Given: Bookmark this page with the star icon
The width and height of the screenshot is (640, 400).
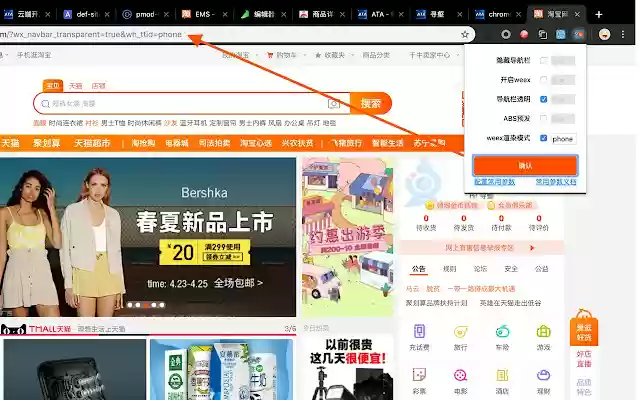Looking at the screenshot, I should pos(464,35).
